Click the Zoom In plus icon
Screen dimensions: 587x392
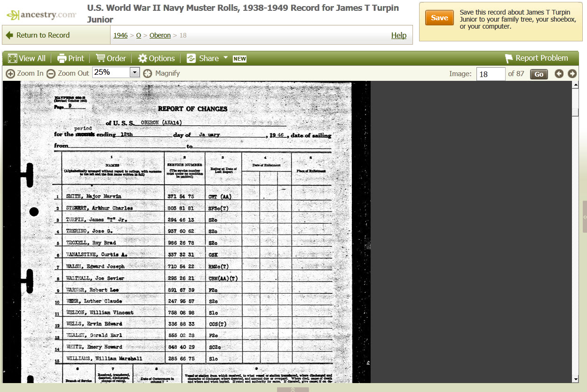coord(10,73)
